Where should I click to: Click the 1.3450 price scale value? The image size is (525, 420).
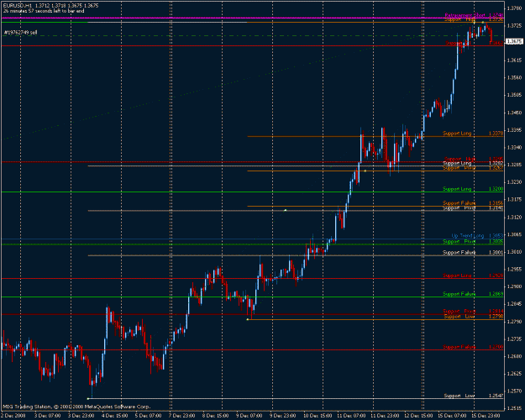point(514,113)
